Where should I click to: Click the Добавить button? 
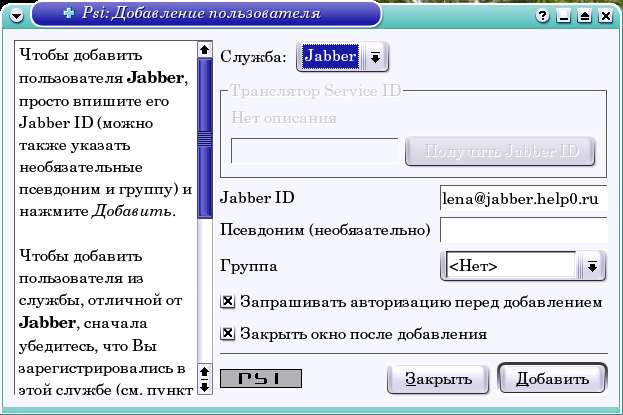552,379
